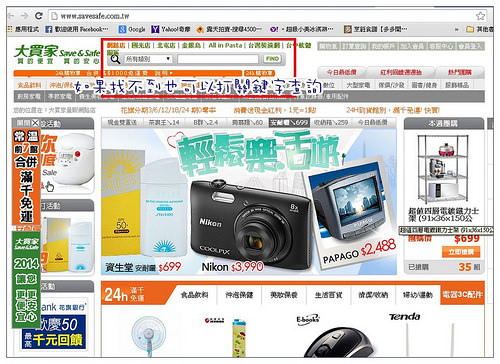The height and width of the screenshot is (364, 500).
Task: Open the 應用程式 apps shortcut in bookmarks bar
Action: coord(23,29)
